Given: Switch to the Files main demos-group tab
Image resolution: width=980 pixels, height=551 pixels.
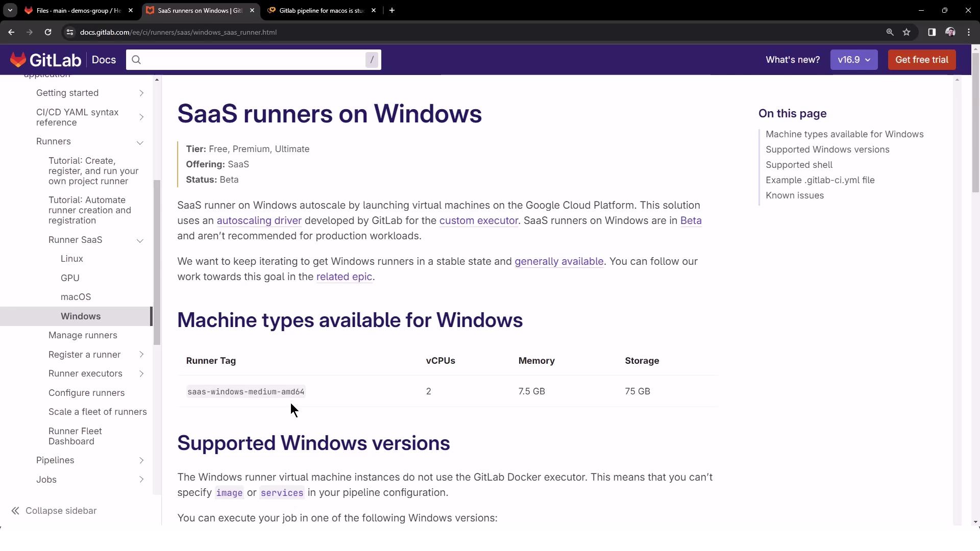Looking at the screenshot, I should (x=77, y=10).
